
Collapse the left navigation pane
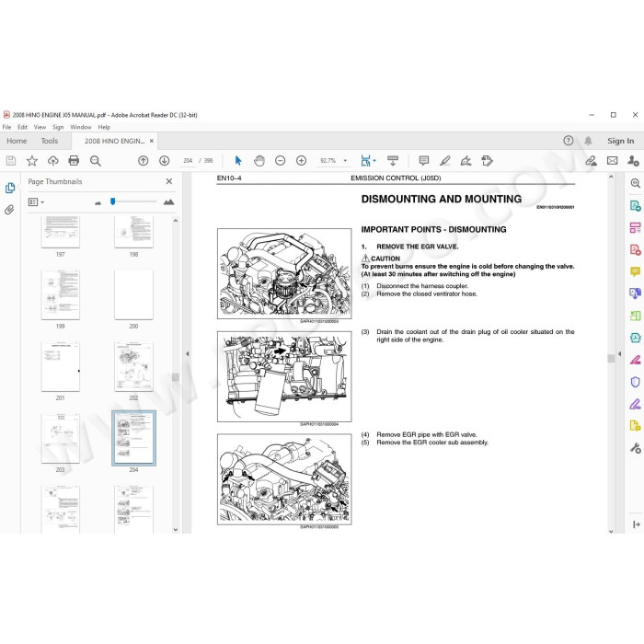click(x=188, y=353)
